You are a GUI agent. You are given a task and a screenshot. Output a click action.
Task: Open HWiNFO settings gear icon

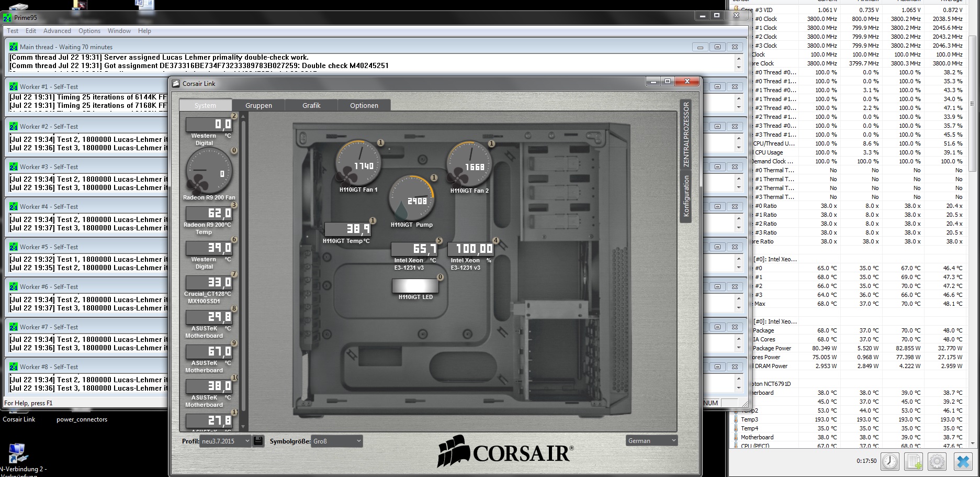937,461
